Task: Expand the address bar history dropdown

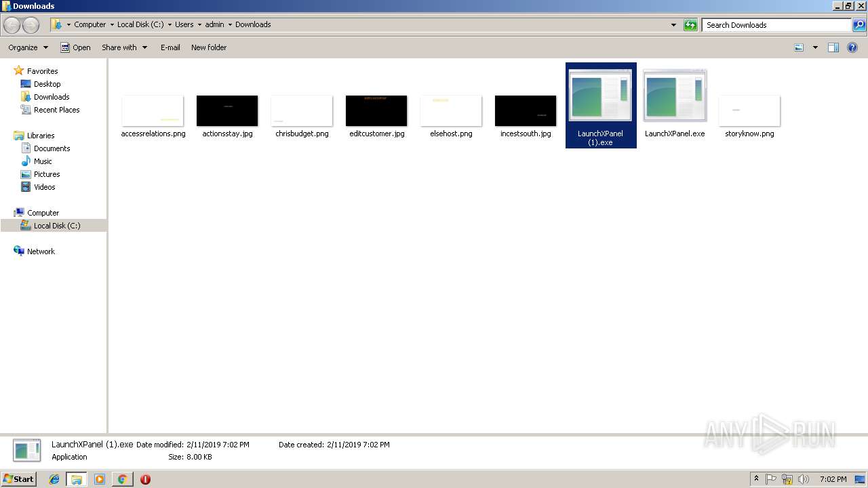Action: pos(673,25)
